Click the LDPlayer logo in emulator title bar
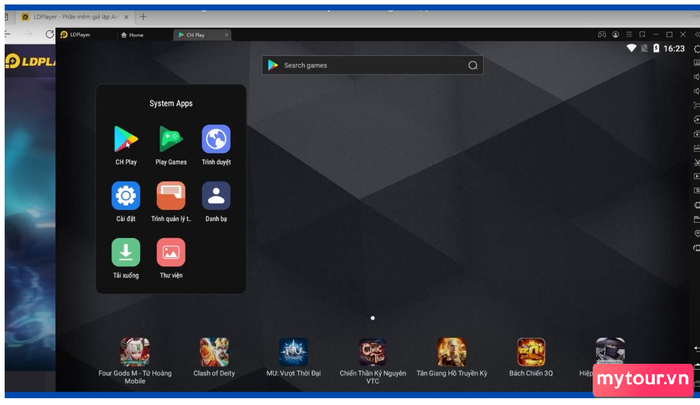This screenshot has width=700, height=405. point(64,34)
